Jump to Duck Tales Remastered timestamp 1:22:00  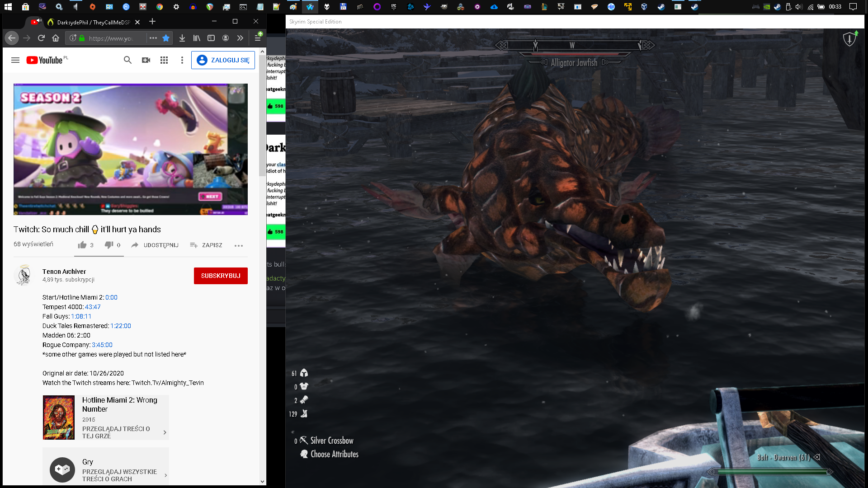tap(121, 326)
